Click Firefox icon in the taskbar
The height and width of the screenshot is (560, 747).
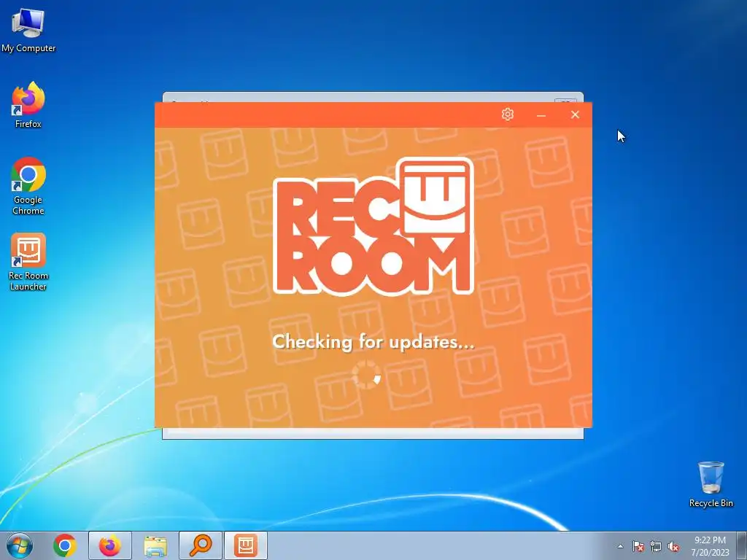[110, 545]
